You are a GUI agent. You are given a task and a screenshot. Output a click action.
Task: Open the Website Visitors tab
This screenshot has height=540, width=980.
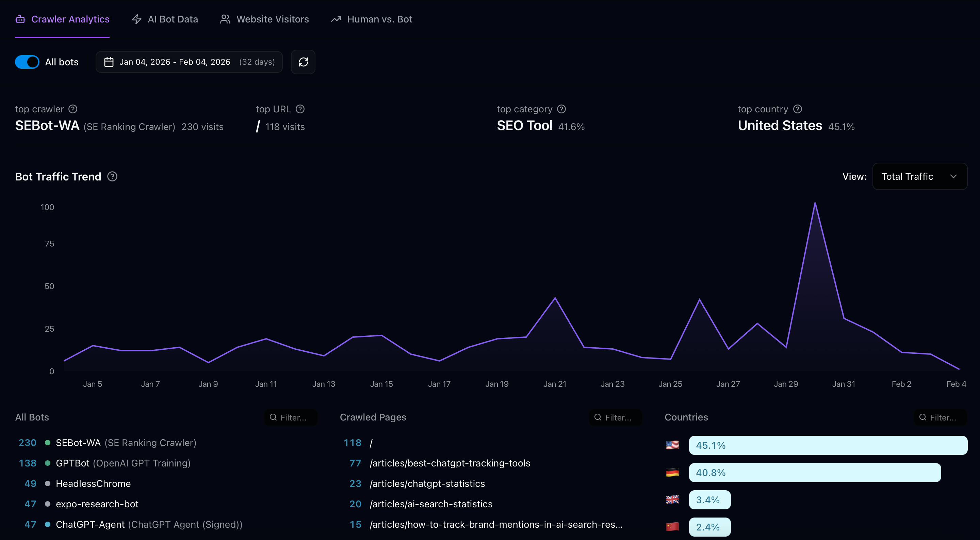pyautogui.click(x=272, y=19)
